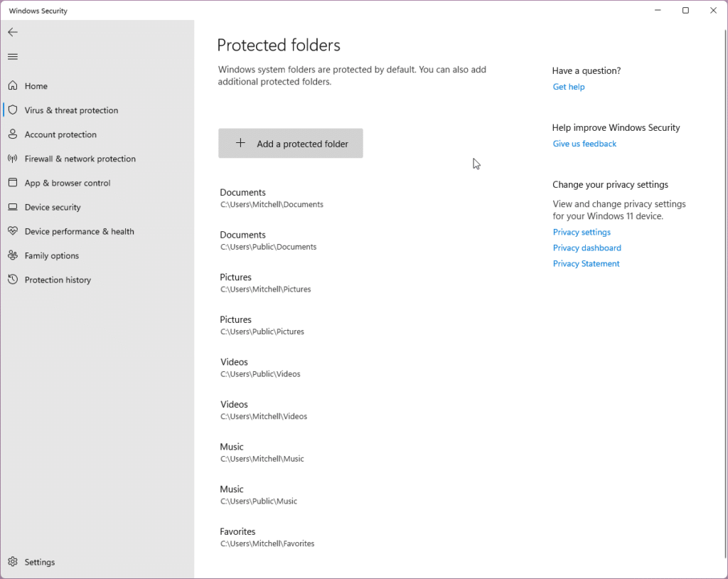Click Give us feedback
728x579 pixels.
(584, 143)
